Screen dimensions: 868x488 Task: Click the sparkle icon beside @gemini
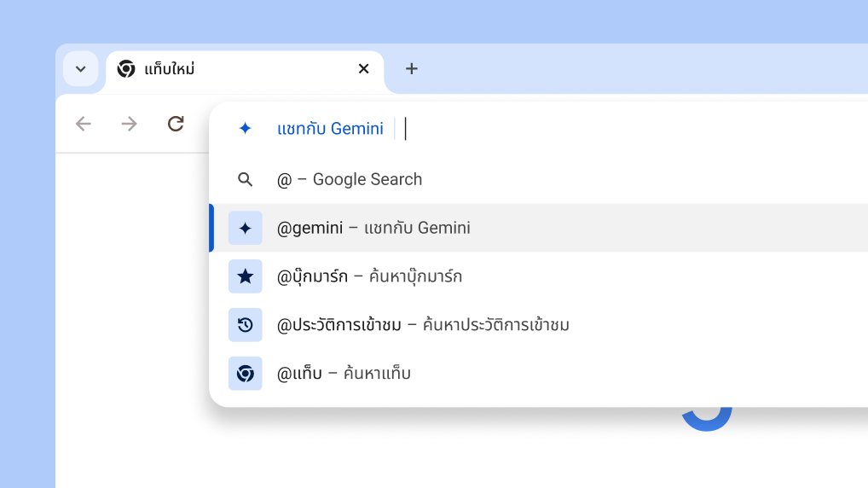(246, 228)
